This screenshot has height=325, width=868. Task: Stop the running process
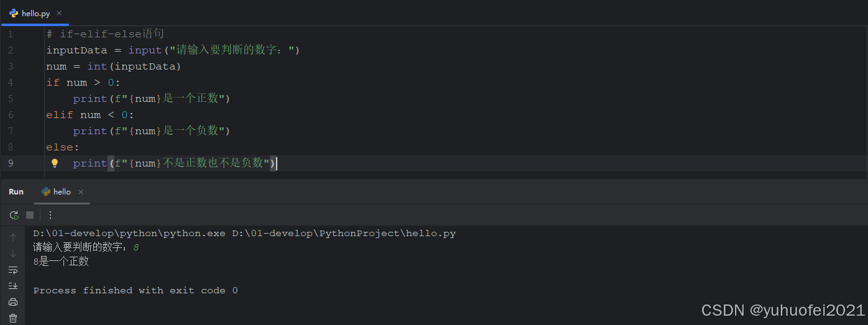[30, 215]
